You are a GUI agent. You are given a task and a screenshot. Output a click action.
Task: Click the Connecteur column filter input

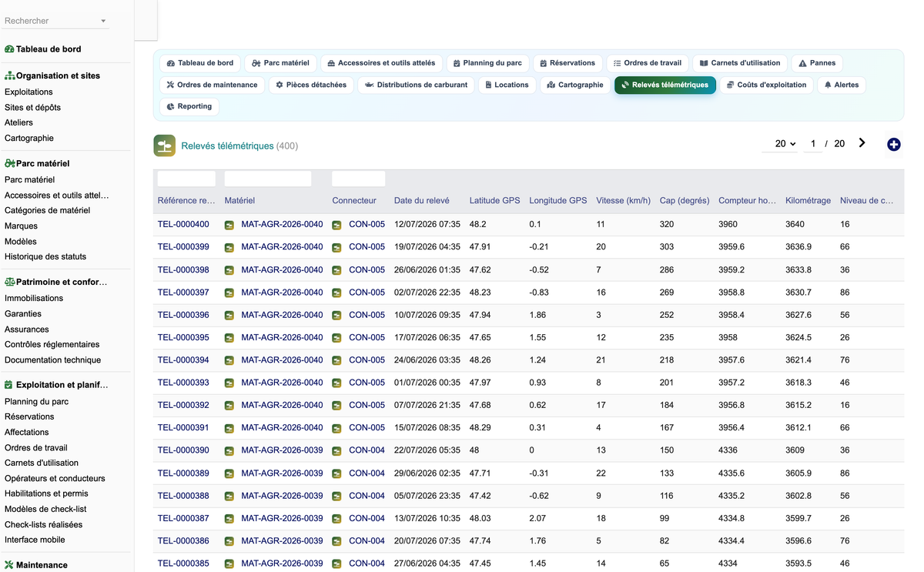[x=359, y=179]
